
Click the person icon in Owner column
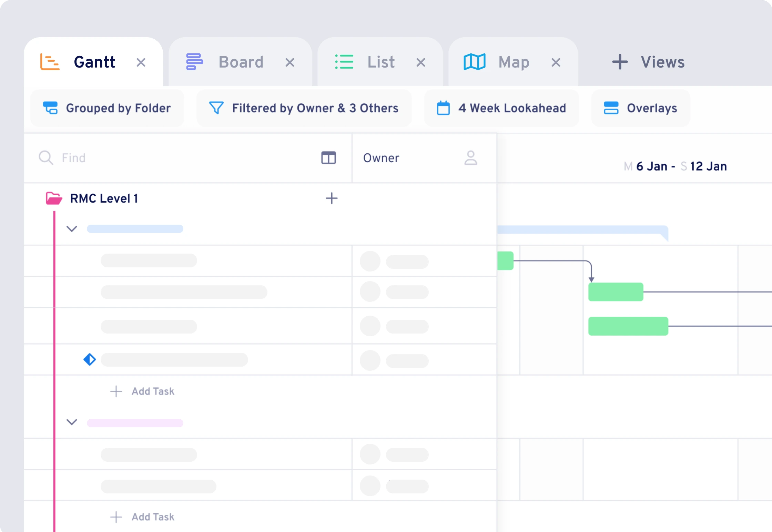pyautogui.click(x=470, y=158)
